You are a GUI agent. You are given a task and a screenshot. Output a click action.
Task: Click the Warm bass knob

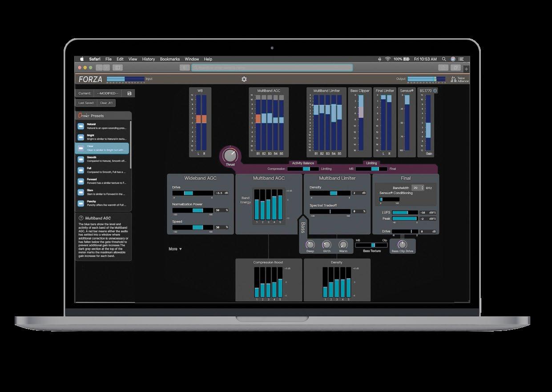tap(343, 245)
